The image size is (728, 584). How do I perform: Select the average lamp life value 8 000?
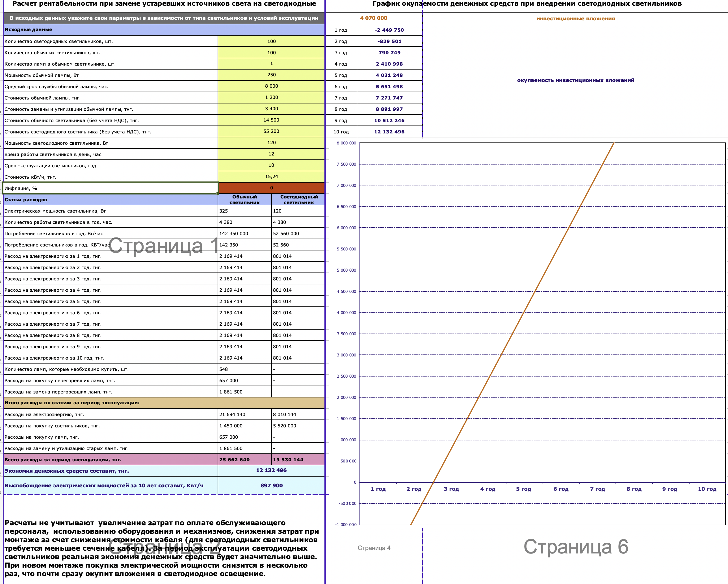[x=271, y=86]
